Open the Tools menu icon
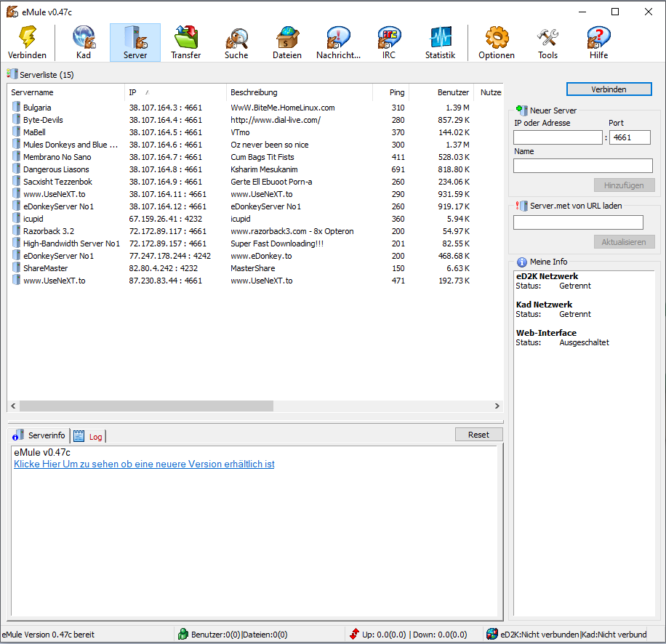This screenshot has width=666, height=644. (x=547, y=42)
